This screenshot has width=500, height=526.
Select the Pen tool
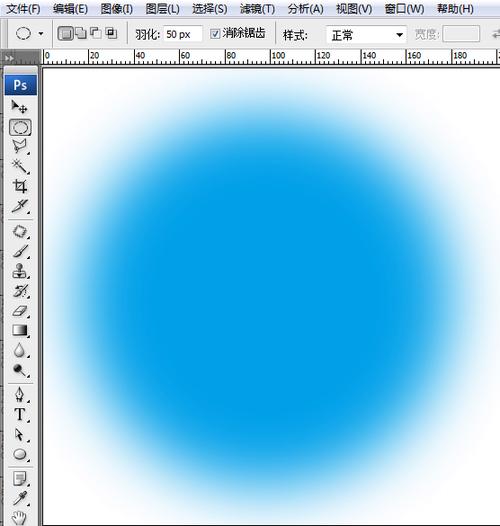coord(19,395)
